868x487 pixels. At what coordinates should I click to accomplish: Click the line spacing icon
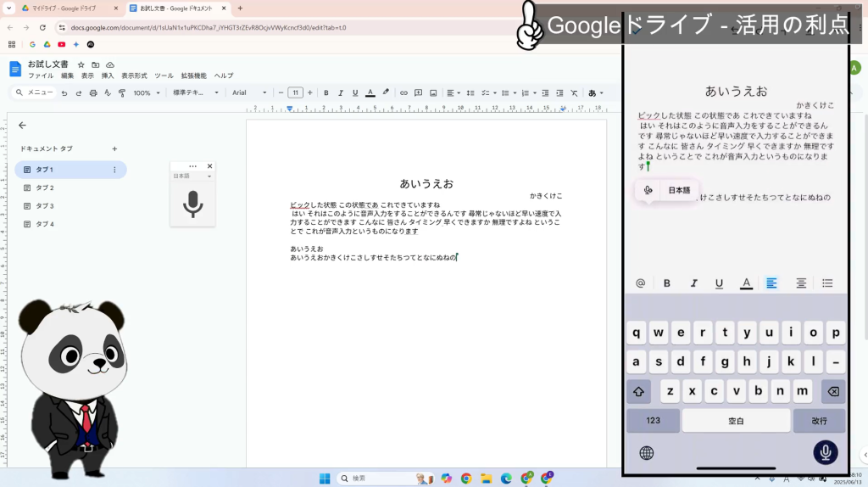tap(470, 93)
